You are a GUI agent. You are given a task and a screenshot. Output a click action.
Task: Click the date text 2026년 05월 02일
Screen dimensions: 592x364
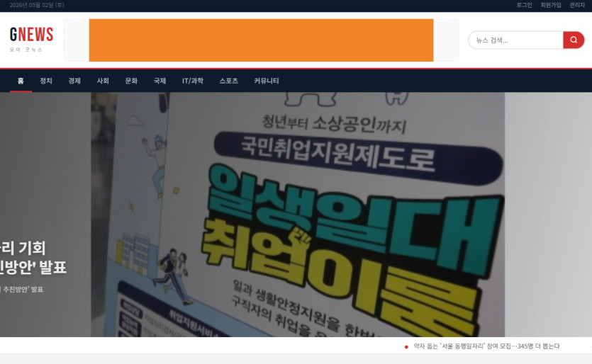click(37, 5)
